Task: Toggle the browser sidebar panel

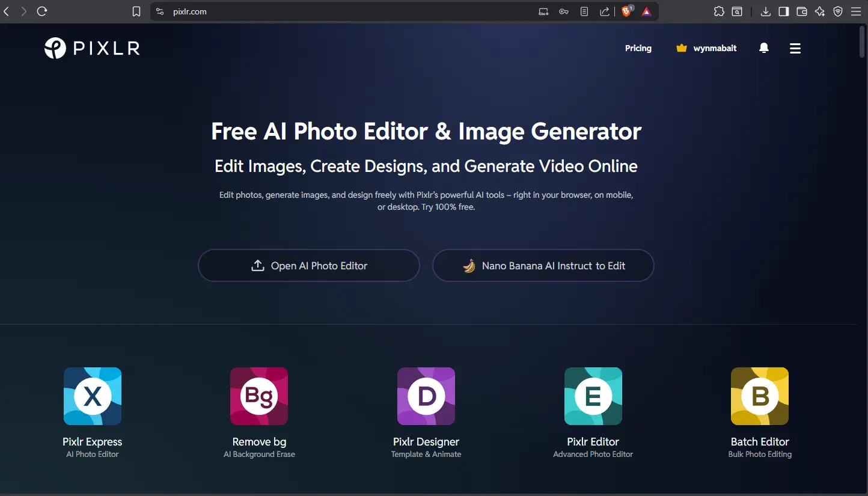Action: 784,11
